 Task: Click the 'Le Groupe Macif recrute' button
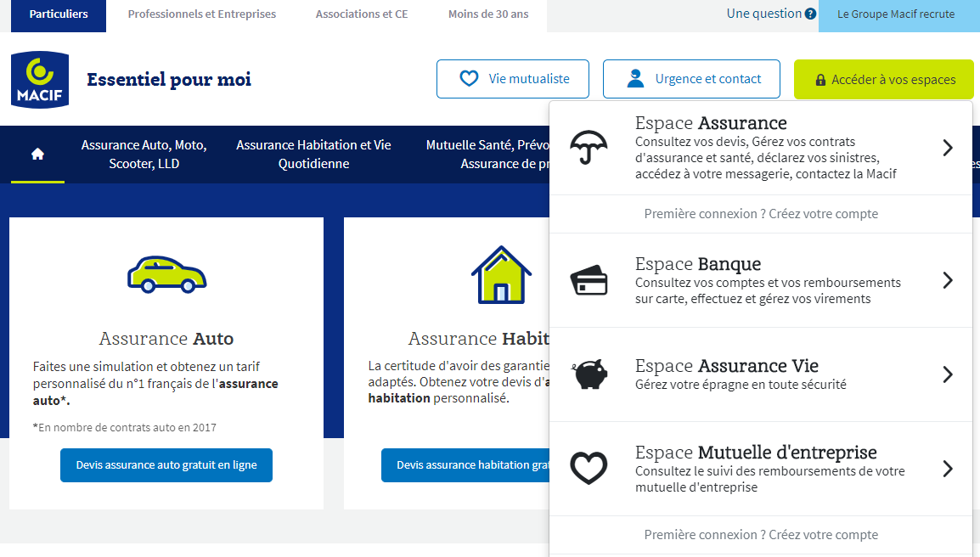[x=898, y=14]
